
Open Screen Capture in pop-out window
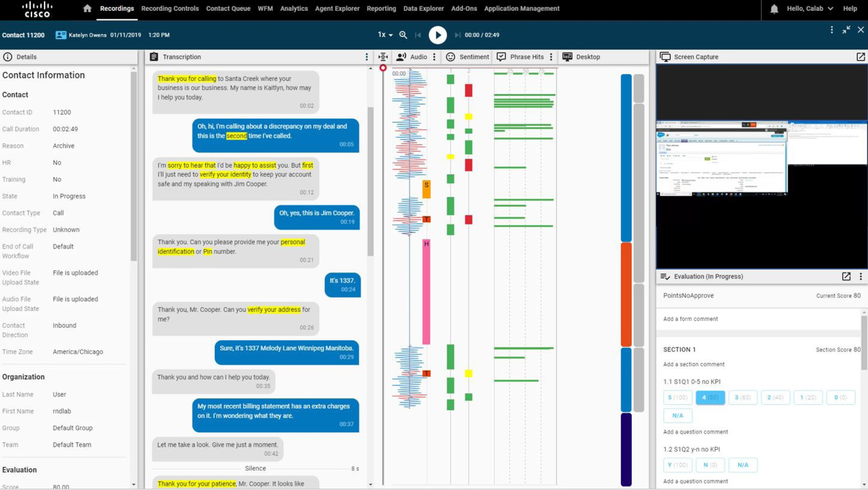(860, 57)
